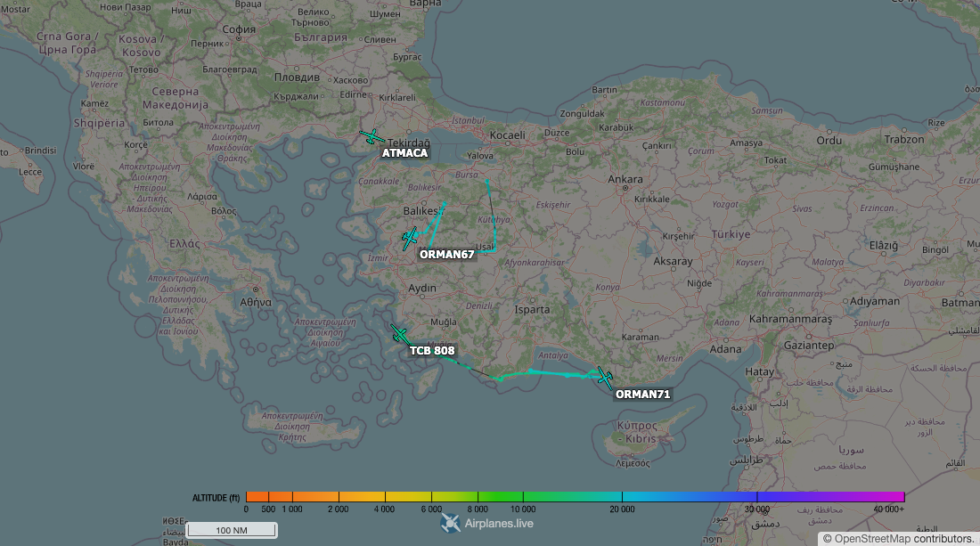
Task: Select the ORMAN67 aircraft icon
Action: [x=410, y=238]
